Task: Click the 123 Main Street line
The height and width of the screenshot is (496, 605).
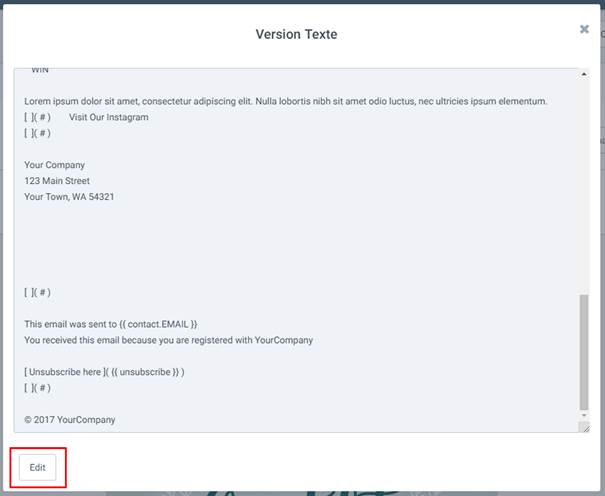Action: (x=57, y=181)
